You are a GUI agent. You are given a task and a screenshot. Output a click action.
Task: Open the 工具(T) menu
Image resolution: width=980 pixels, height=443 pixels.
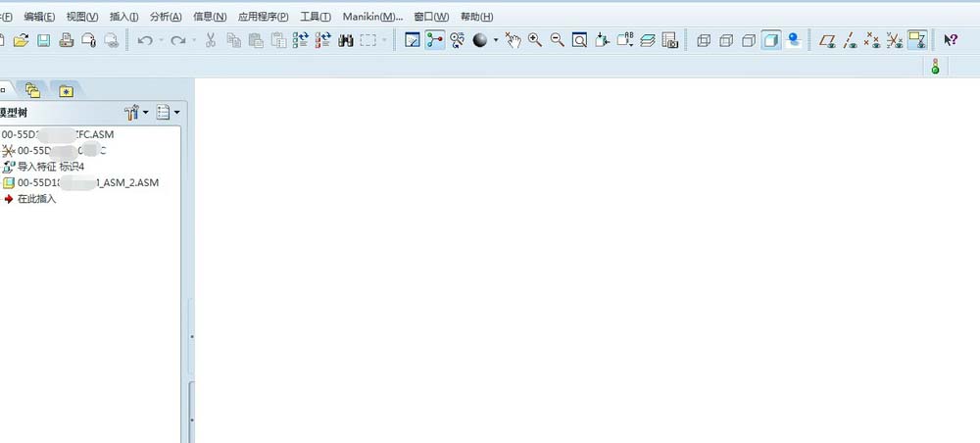316,17
